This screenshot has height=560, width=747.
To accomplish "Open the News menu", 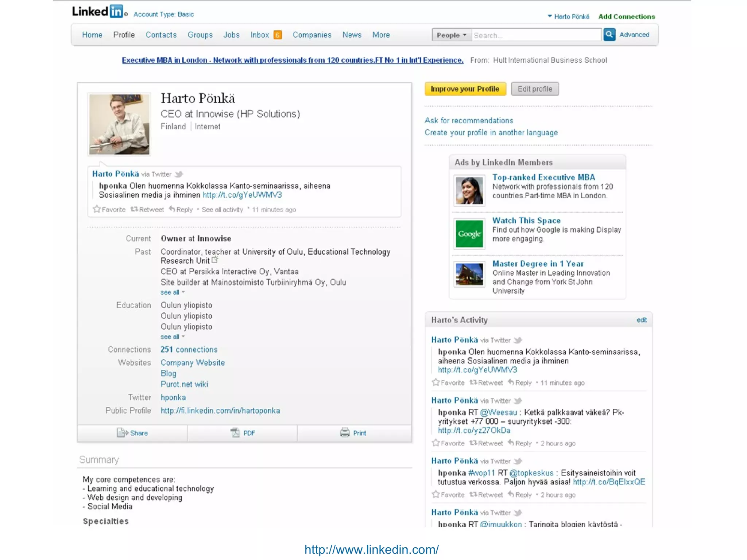I will coord(352,35).
